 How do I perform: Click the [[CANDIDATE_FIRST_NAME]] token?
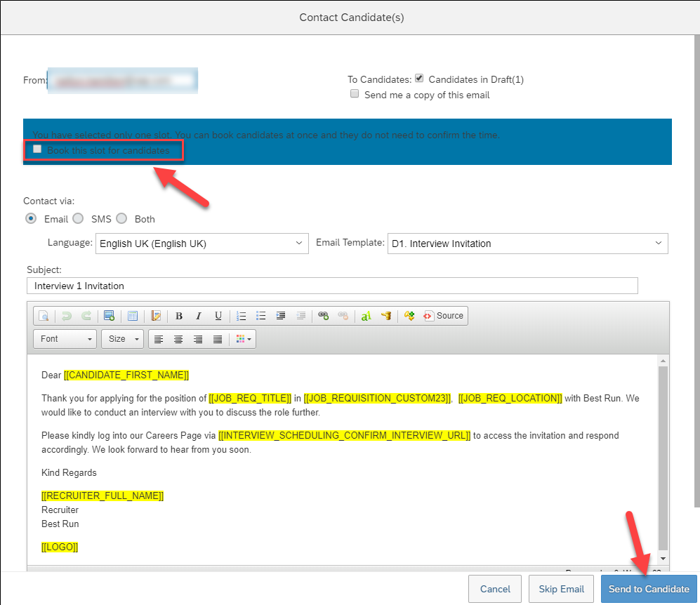tap(126, 375)
